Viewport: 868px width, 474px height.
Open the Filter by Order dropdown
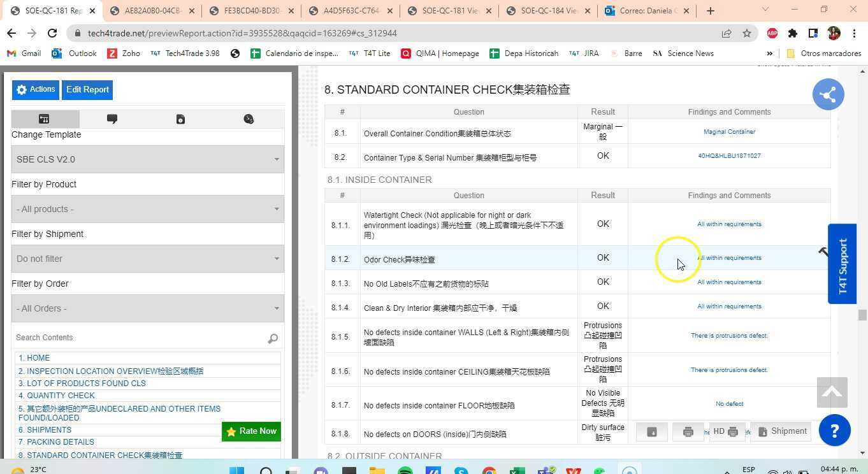pos(147,308)
